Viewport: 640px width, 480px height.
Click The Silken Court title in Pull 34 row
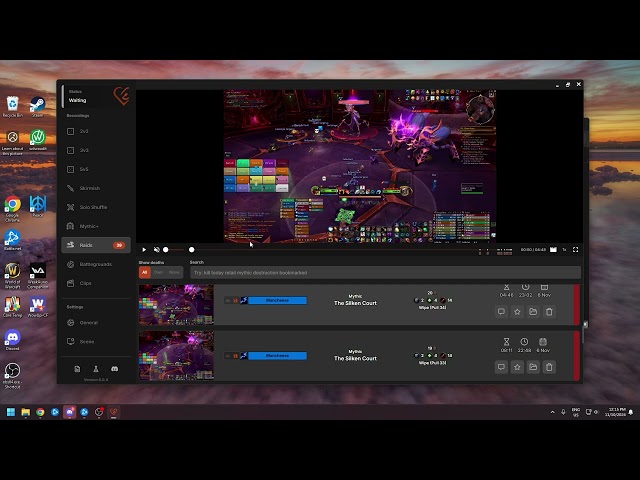[x=355, y=303]
